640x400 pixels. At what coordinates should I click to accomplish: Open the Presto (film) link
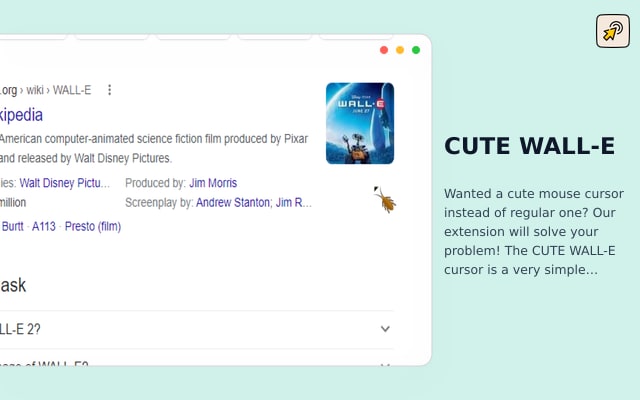click(x=93, y=226)
